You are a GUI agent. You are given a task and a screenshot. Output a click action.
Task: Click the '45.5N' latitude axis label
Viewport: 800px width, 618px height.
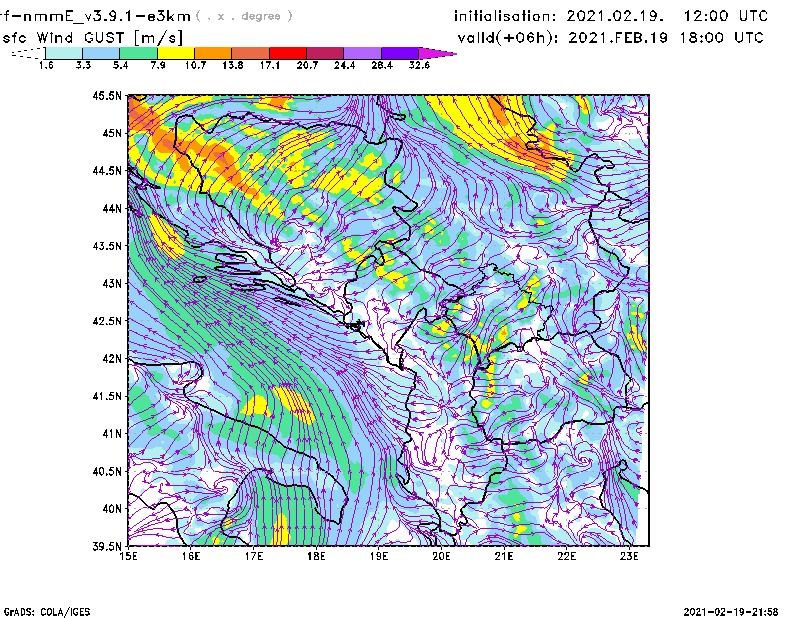107,95
